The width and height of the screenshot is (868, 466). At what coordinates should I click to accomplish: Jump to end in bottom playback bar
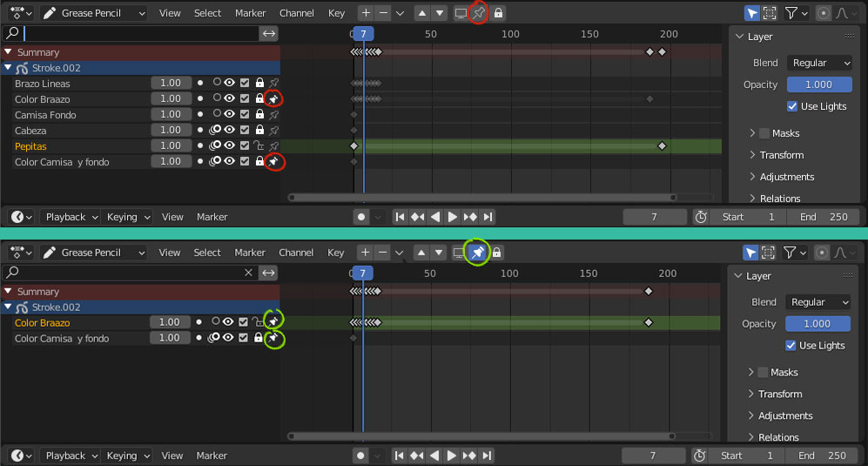[x=487, y=456]
